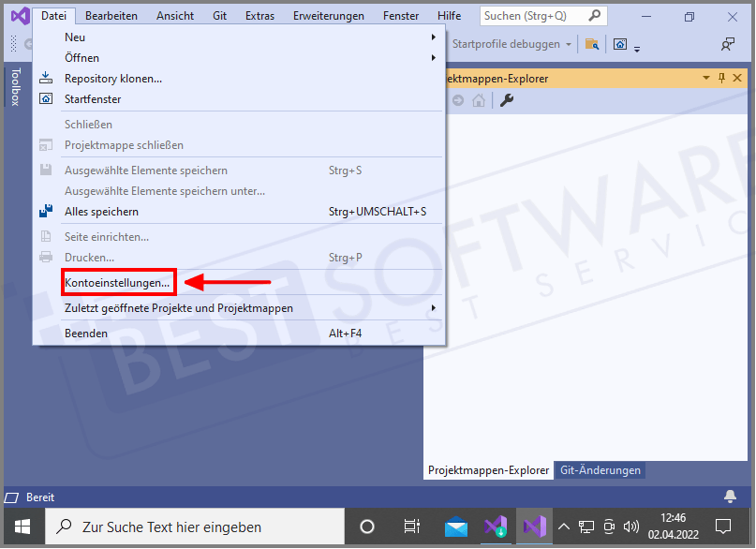Screen dimensions: 756x549
Task: Open the Git menu
Action: pyautogui.click(x=219, y=15)
